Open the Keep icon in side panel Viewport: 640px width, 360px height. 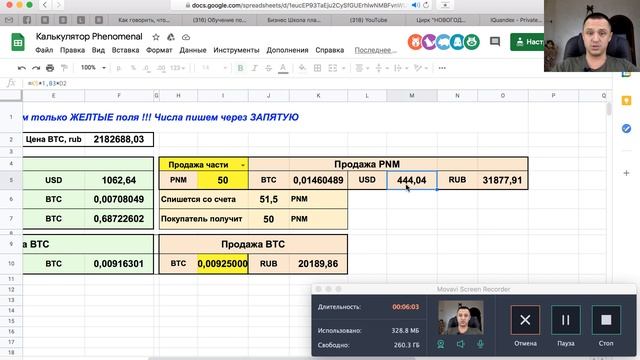click(x=627, y=100)
